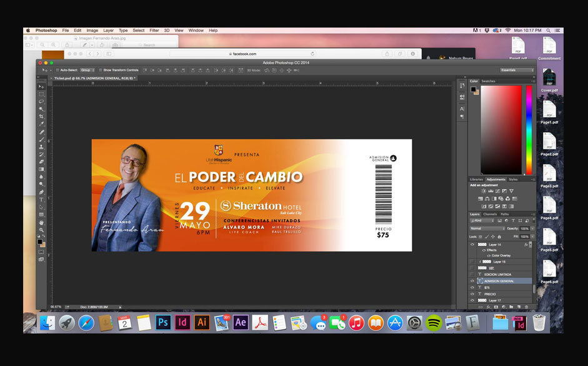Screen dimensions: 588x366
Task: Tick Show Transform Controls checkbox
Action: 100,70
